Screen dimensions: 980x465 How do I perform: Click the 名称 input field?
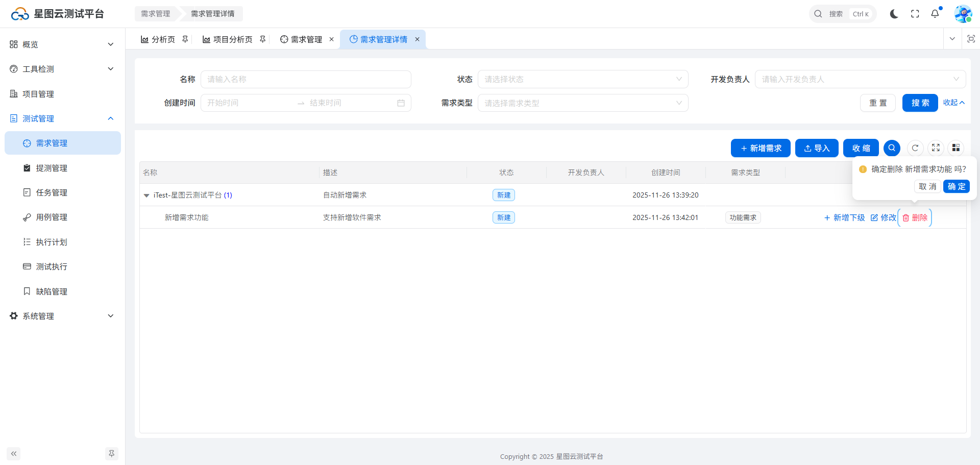coord(305,79)
